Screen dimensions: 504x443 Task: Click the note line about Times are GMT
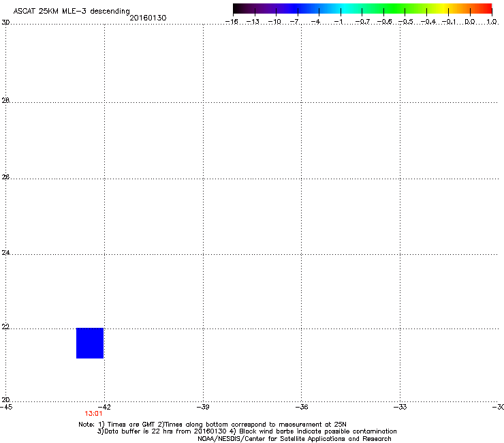(x=212, y=425)
